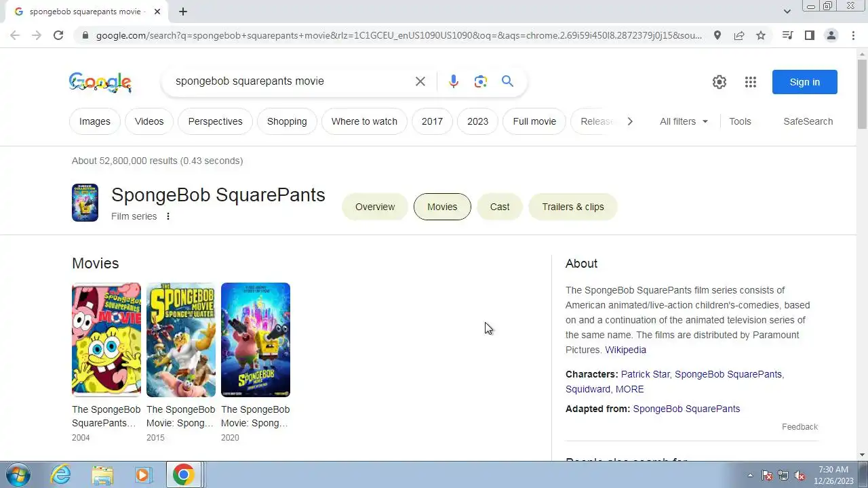Start voice search with microphone icon

[454, 81]
